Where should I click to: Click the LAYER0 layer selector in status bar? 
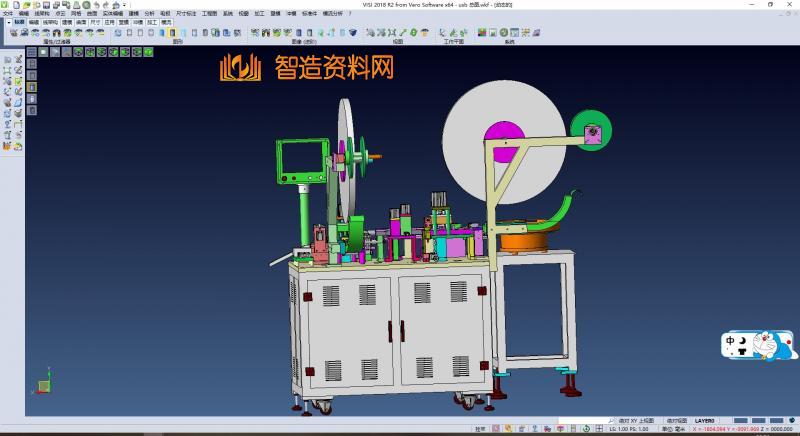[705, 421]
